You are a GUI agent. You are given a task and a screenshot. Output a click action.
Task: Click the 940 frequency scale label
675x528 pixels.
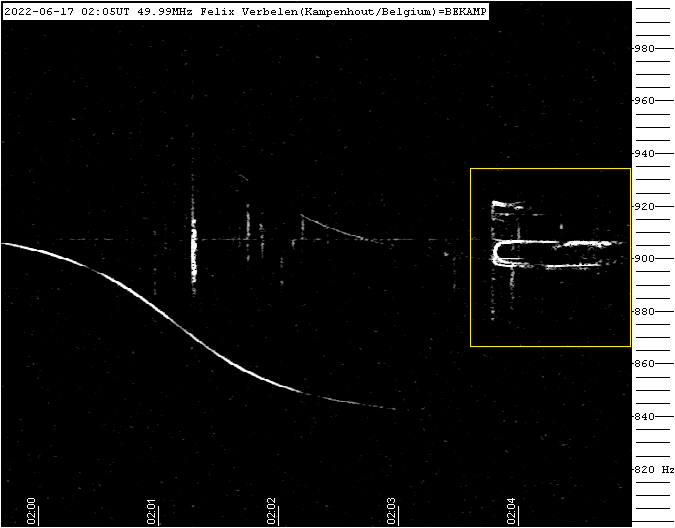[644, 153]
